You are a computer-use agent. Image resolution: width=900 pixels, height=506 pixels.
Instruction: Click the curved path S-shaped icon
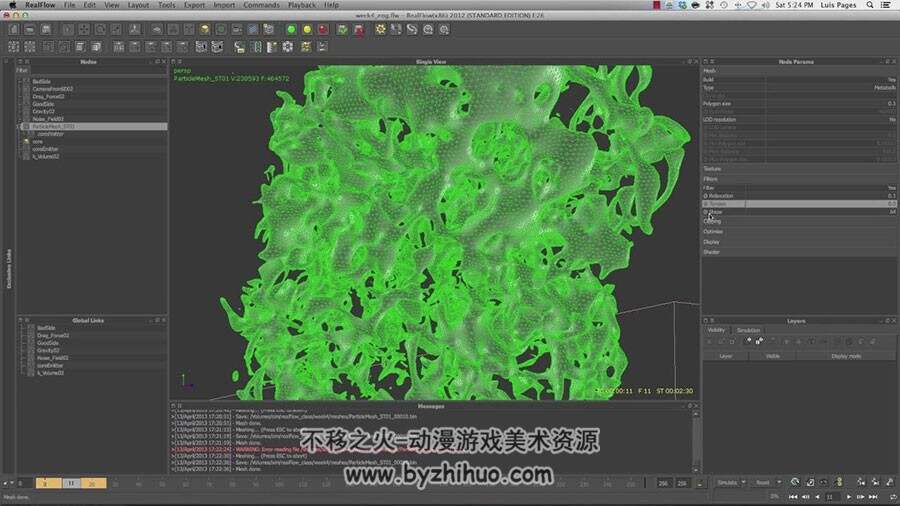(412, 29)
